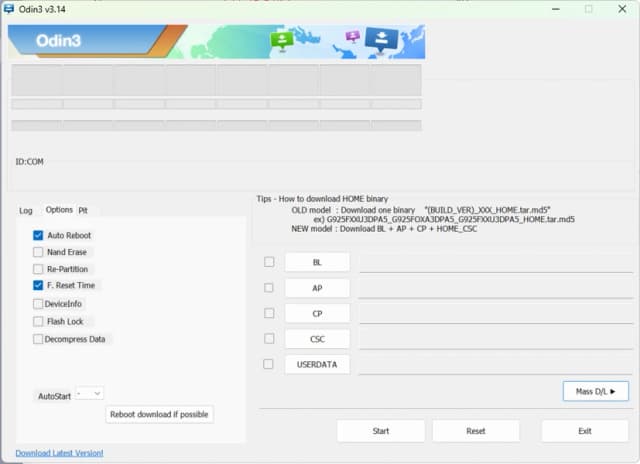Click the 'NEW model : Download BL + AP + CP + HOME_CSC' line
Viewport: 640px width, 464px height.
384,229
